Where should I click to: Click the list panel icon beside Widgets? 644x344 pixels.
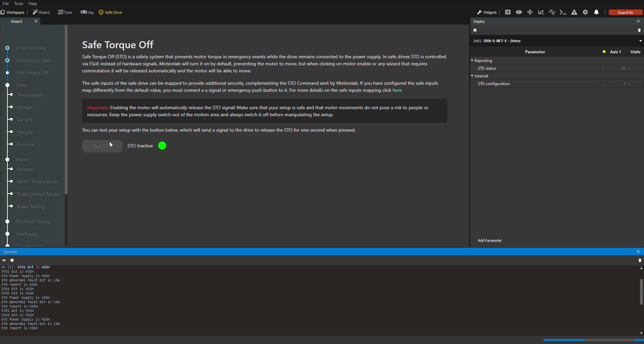click(x=508, y=12)
